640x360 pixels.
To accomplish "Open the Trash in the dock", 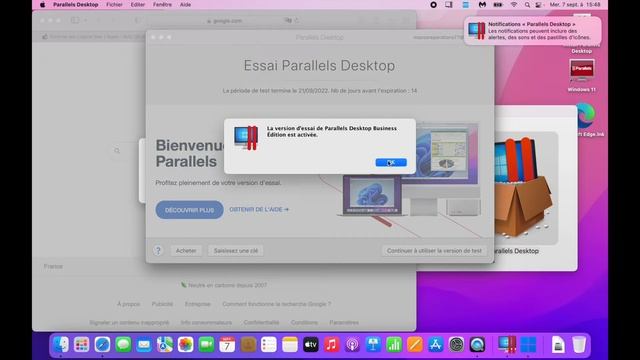I will (579, 345).
